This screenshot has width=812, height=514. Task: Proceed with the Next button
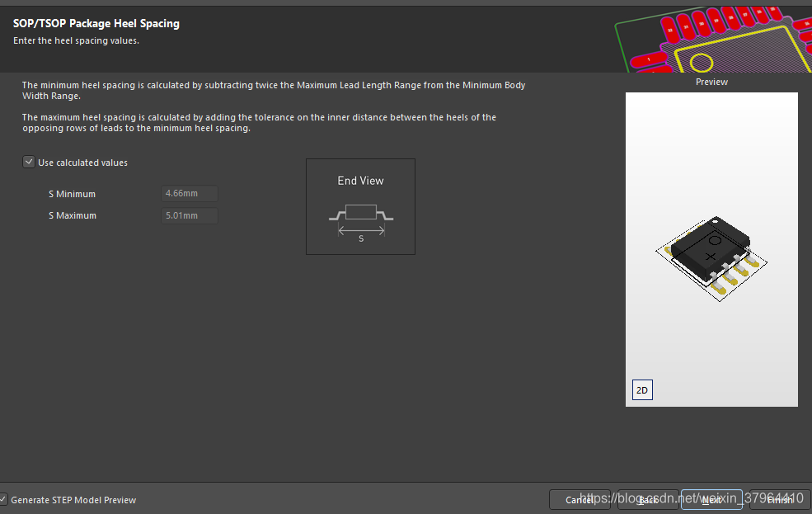point(711,499)
